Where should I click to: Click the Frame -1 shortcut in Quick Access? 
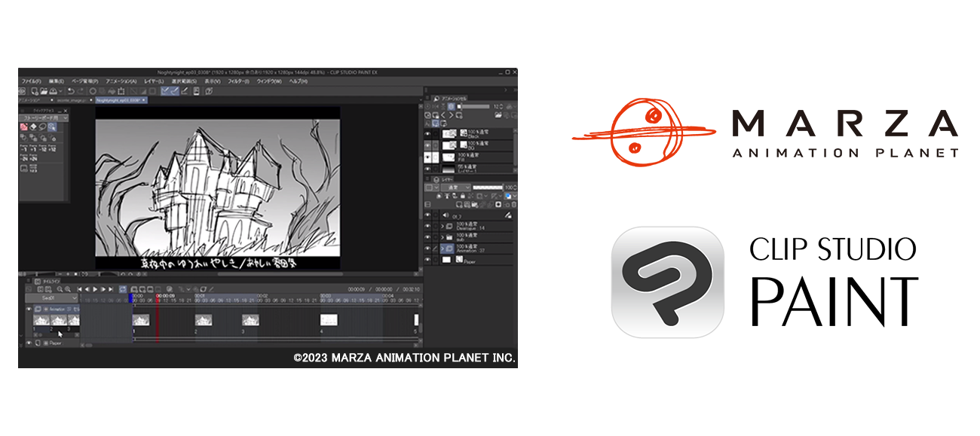tap(24, 148)
